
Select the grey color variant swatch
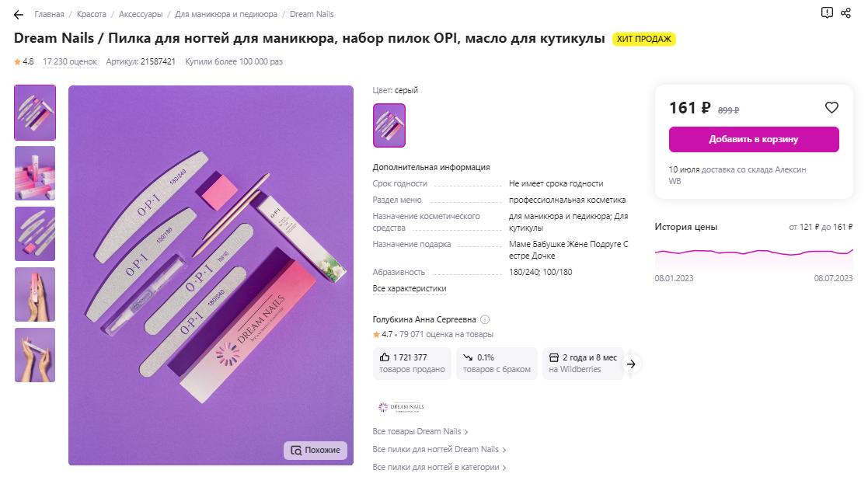(x=389, y=125)
